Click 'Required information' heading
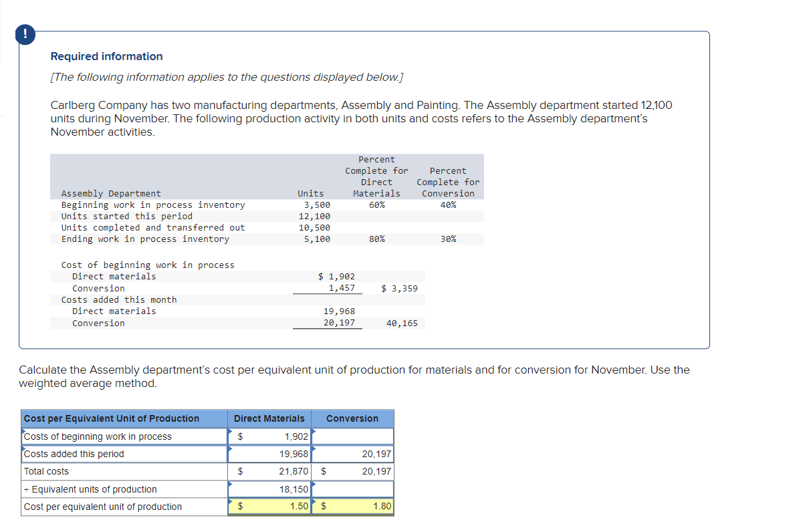 pyautogui.click(x=107, y=56)
